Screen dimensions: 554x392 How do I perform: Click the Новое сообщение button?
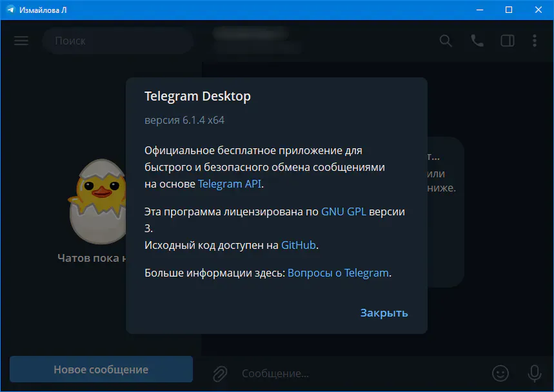click(x=101, y=369)
